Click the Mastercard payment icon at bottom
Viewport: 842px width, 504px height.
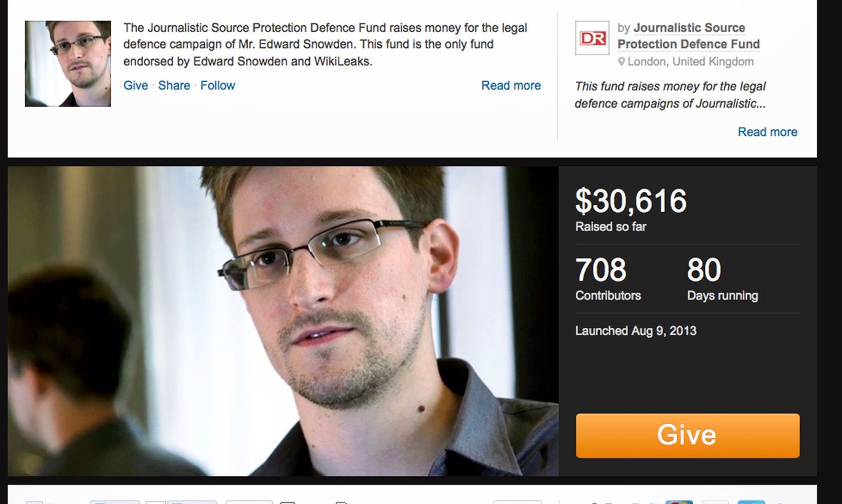[x=679, y=502]
